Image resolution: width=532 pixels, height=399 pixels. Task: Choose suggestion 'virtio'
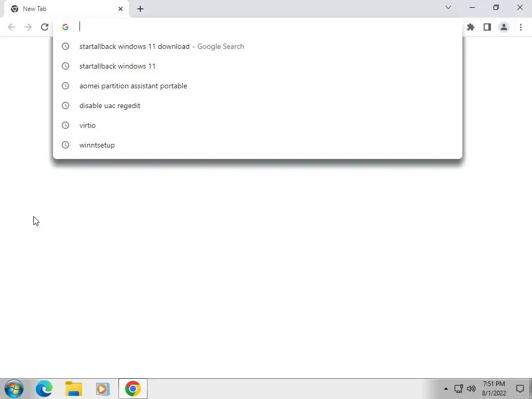[x=258, y=125]
